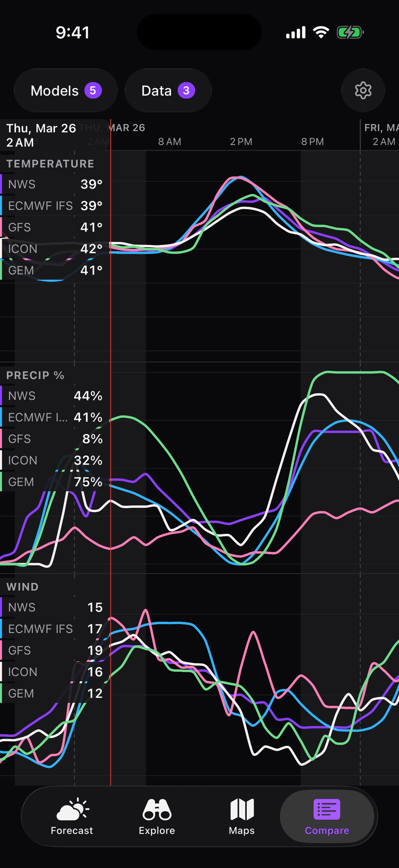Screen dimensions: 399x868
Task: Tap the Forecast weather icon
Action: tap(72, 809)
